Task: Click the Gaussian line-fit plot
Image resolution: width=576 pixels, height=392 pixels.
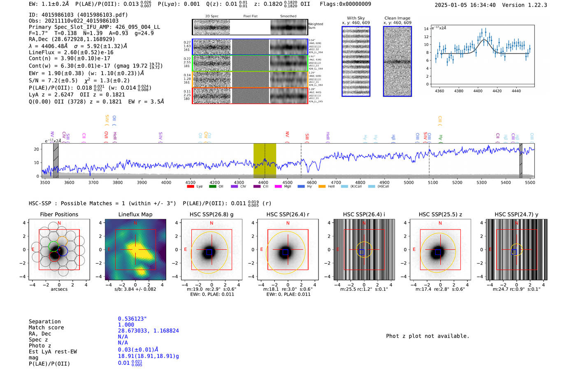Action: click(482, 56)
